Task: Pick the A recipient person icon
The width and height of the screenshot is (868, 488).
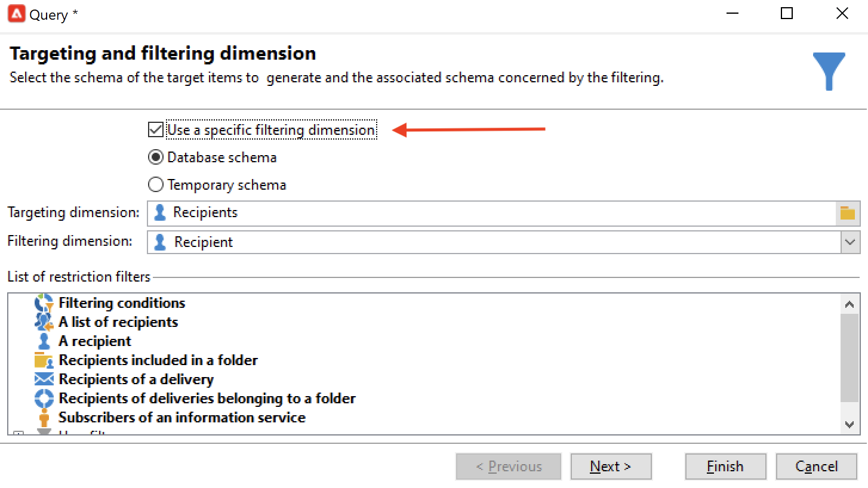Action: pos(44,341)
